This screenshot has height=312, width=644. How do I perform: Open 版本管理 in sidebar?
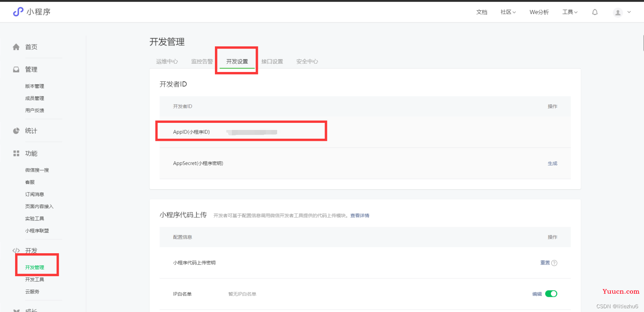35,86
